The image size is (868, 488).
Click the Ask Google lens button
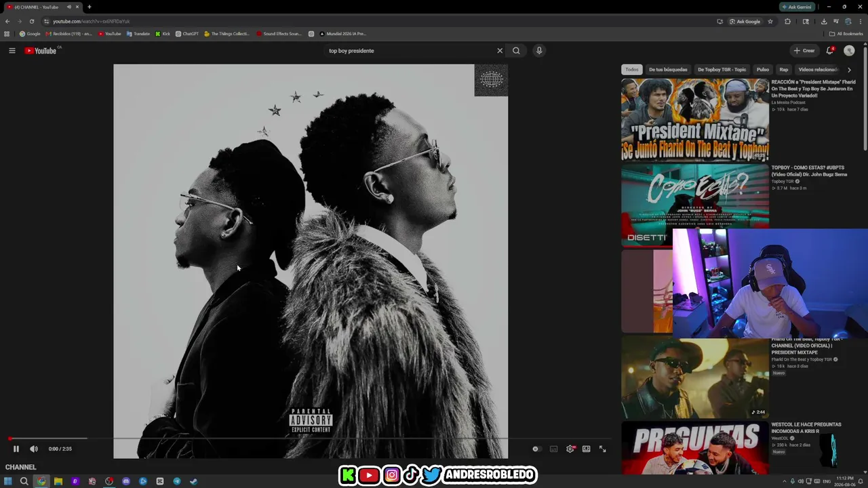coord(745,21)
